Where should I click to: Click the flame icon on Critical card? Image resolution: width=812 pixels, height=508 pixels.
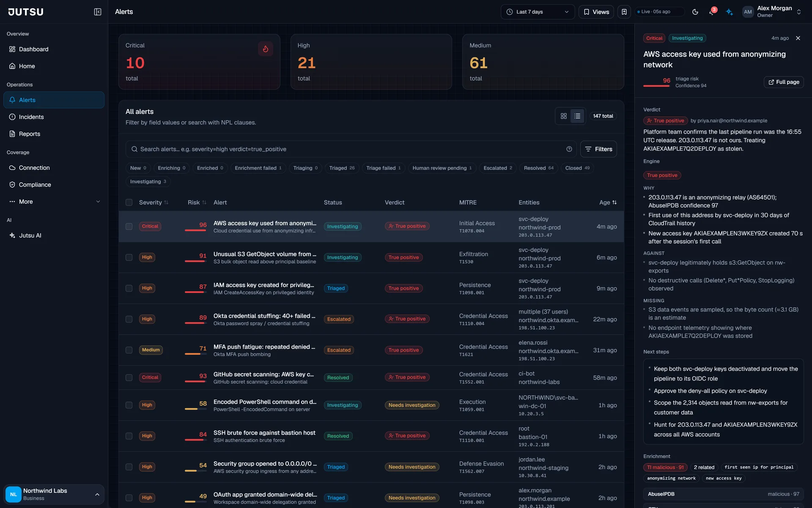[266, 49]
